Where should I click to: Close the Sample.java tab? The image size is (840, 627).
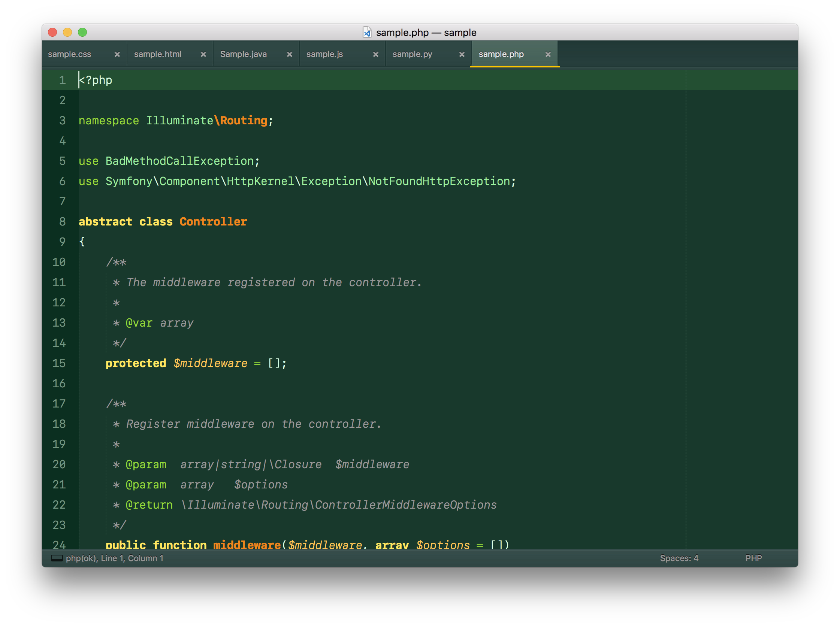[x=290, y=54]
